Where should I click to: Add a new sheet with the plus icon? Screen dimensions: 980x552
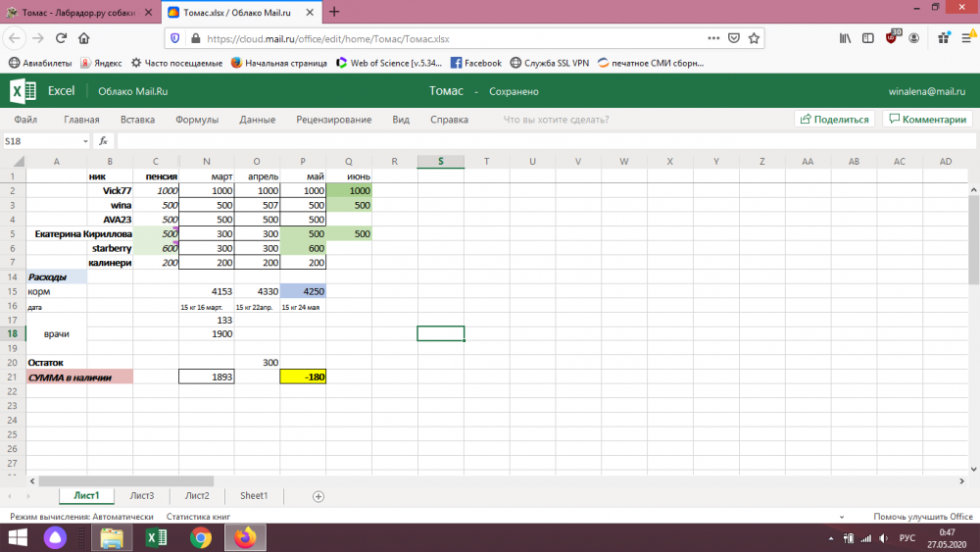point(318,496)
